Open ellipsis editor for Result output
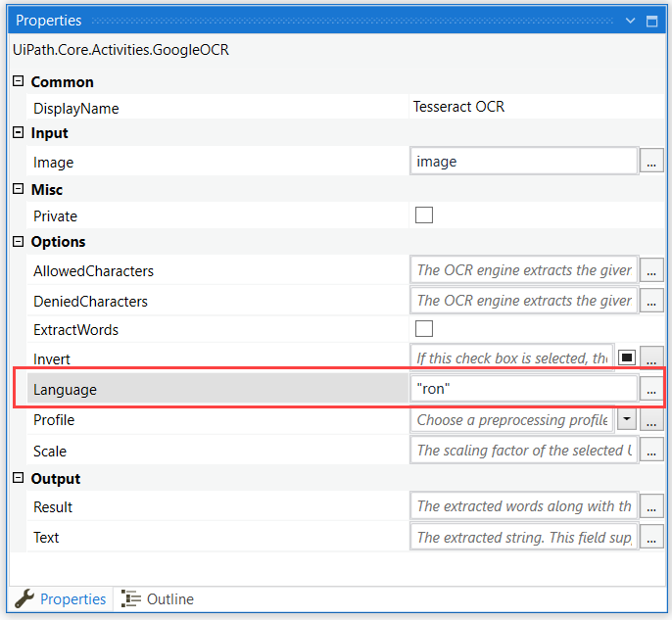Screen dimensions: 672x620 (651, 506)
